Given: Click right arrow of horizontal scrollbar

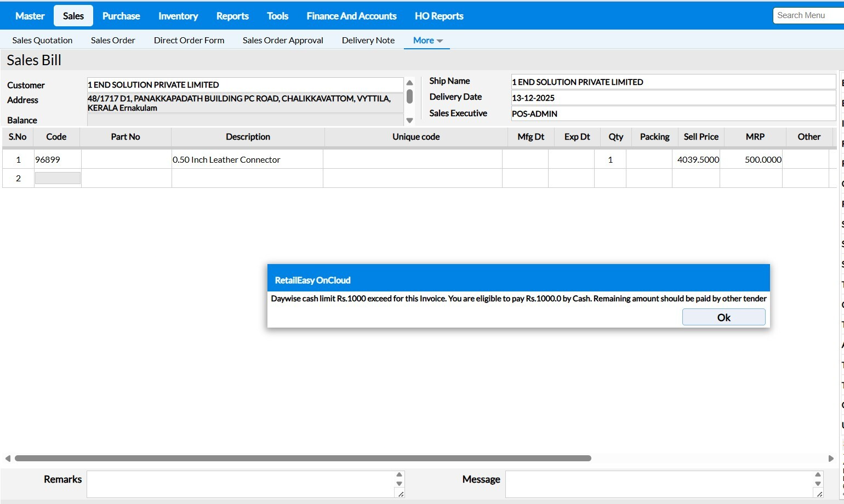Looking at the screenshot, I should pos(831,459).
